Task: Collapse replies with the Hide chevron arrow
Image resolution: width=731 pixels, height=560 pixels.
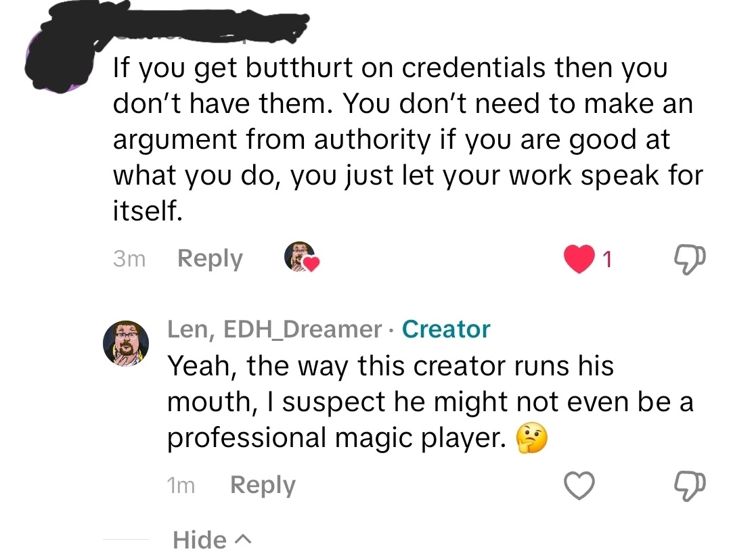Action: [x=242, y=540]
